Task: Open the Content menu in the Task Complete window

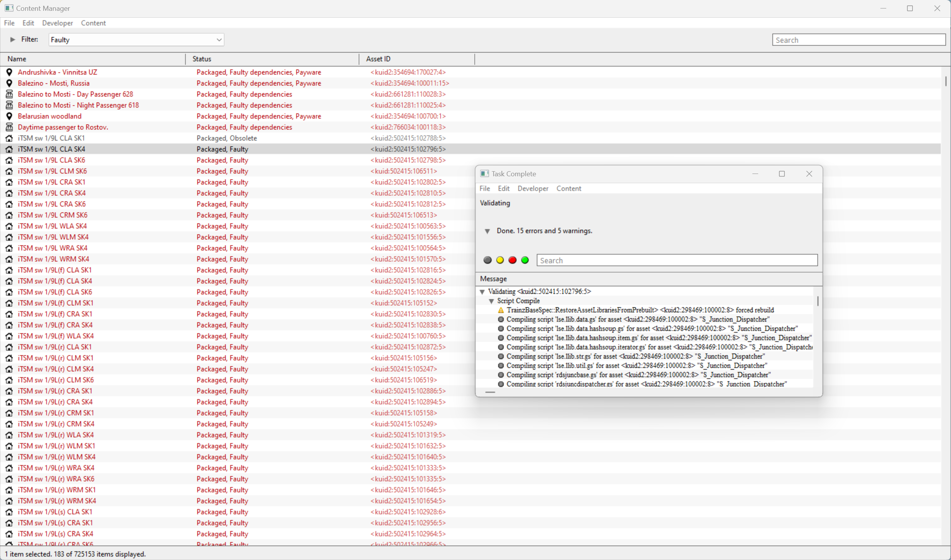Action: click(x=568, y=189)
